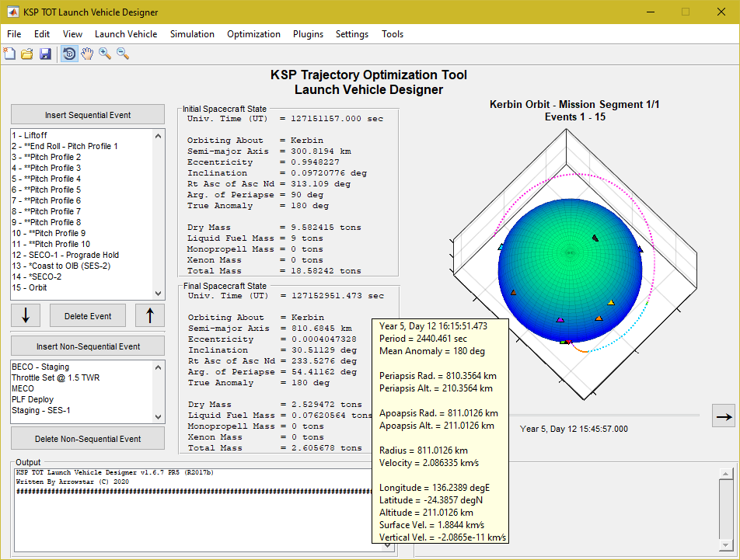Image resolution: width=740 pixels, height=560 pixels.
Task: Click the time slider track below orbit plot
Action: click(x=605, y=416)
